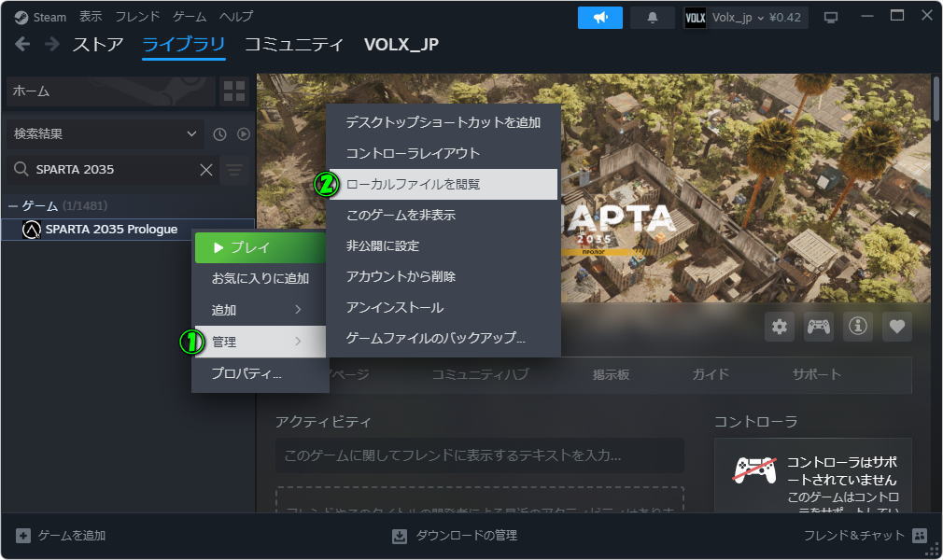This screenshot has height=560, width=943.
Task: Switch library to grid view icon
Action: [234, 91]
